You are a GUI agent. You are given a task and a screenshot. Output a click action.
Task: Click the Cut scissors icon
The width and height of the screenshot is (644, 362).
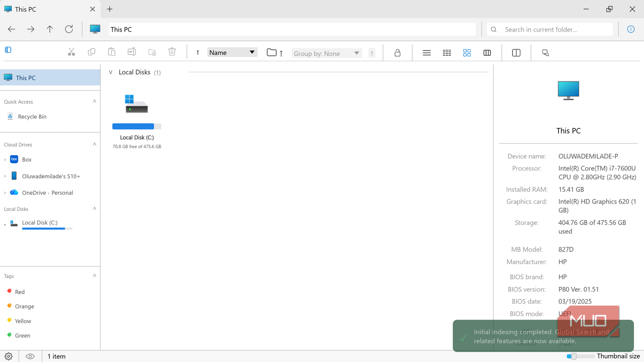point(71,52)
